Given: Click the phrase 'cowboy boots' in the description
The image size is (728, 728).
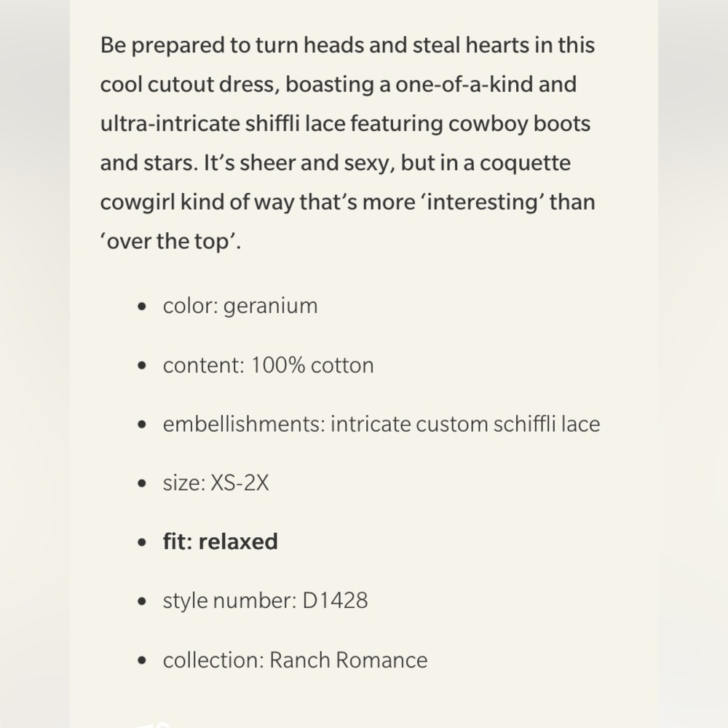Looking at the screenshot, I should pos(519,124).
